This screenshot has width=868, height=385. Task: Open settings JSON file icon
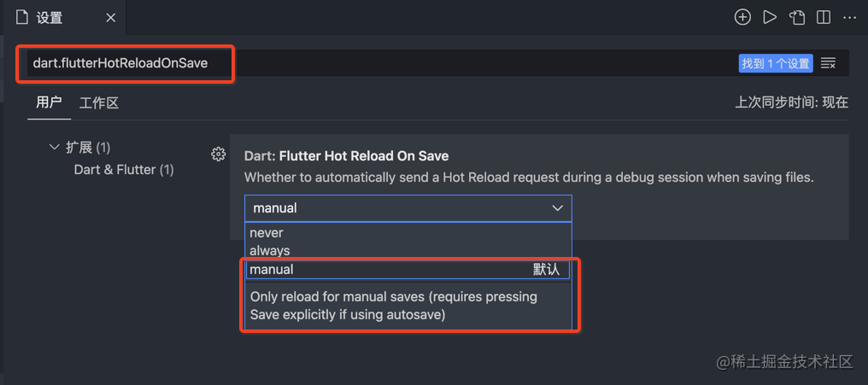[x=797, y=18]
